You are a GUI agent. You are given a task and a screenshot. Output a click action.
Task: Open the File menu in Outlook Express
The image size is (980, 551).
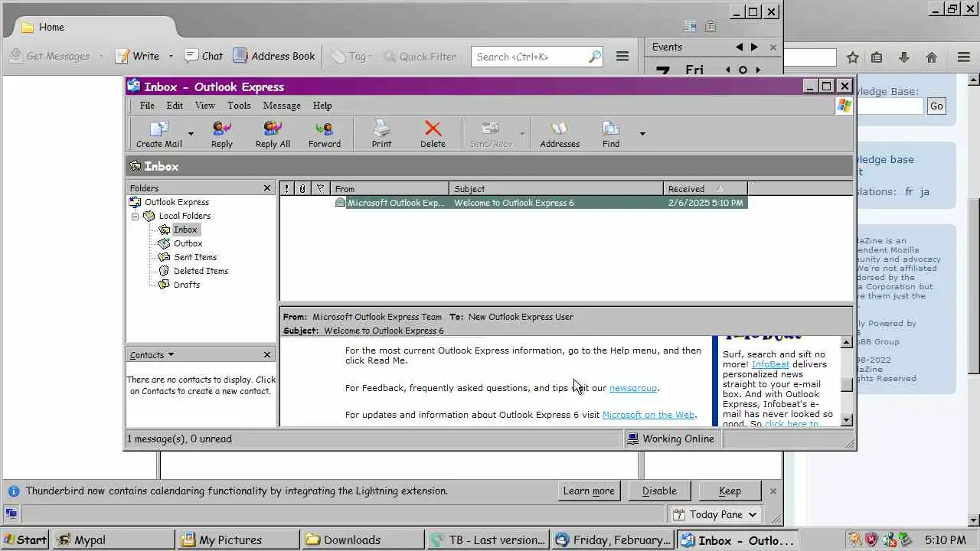pyautogui.click(x=147, y=106)
